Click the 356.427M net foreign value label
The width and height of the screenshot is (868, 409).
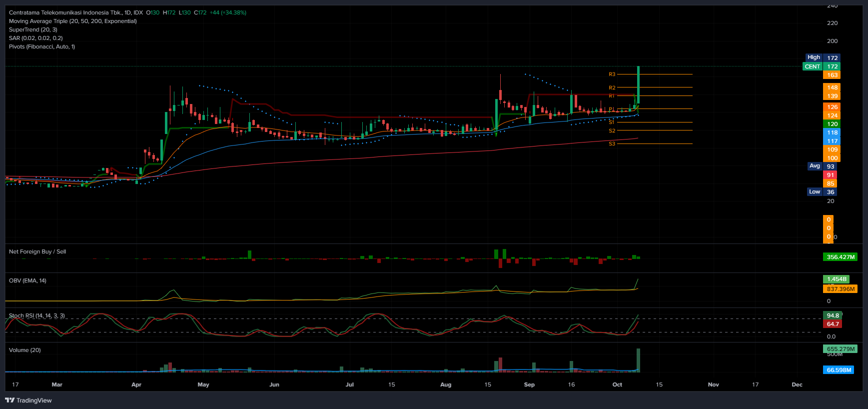coord(840,257)
